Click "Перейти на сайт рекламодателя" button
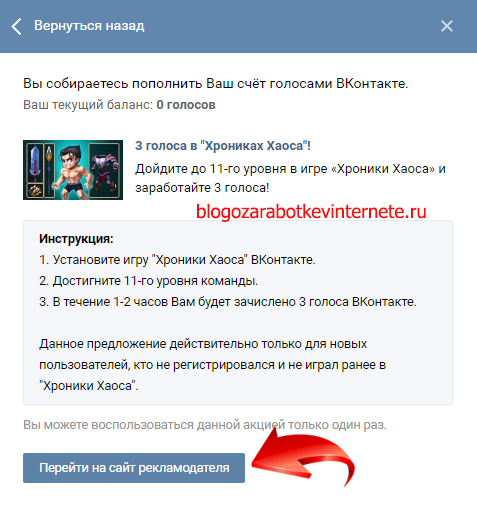This screenshot has height=507, width=477. pyautogui.click(x=134, y=468)
